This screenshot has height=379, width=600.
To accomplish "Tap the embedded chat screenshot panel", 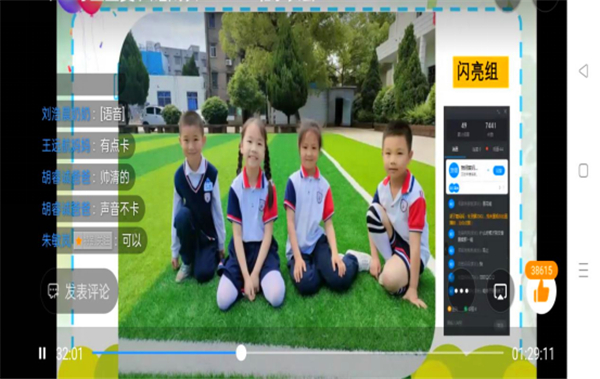I will 476,221.
